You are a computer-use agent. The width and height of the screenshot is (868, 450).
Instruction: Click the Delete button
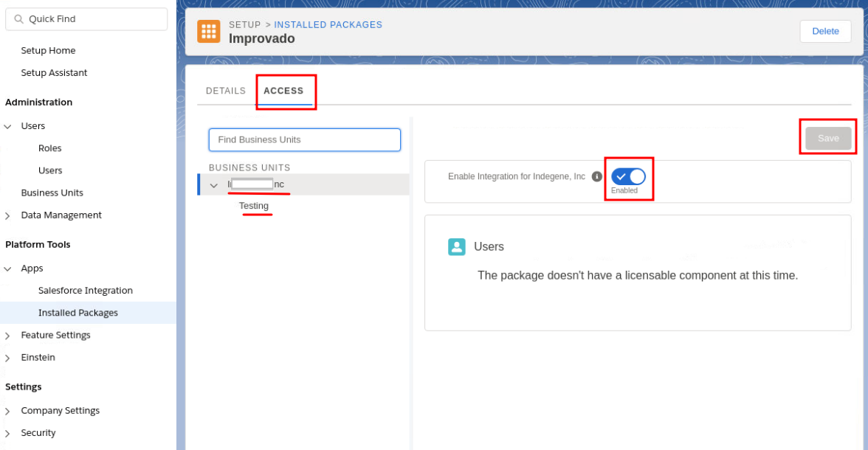point(825,32)
